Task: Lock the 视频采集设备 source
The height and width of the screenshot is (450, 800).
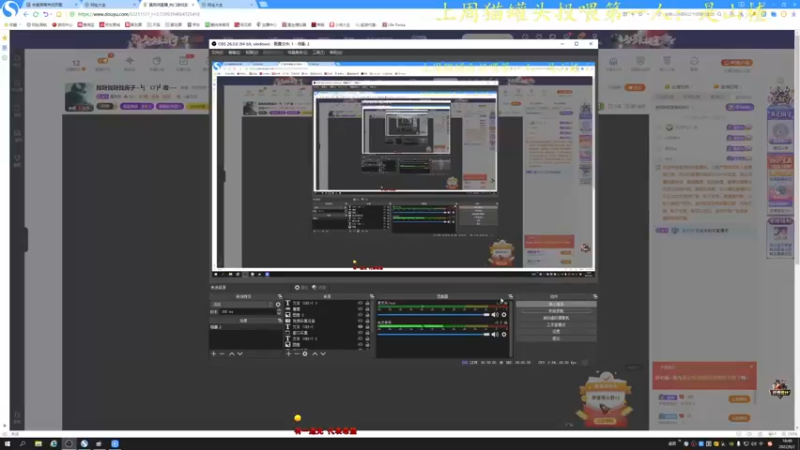Action: 367,321
